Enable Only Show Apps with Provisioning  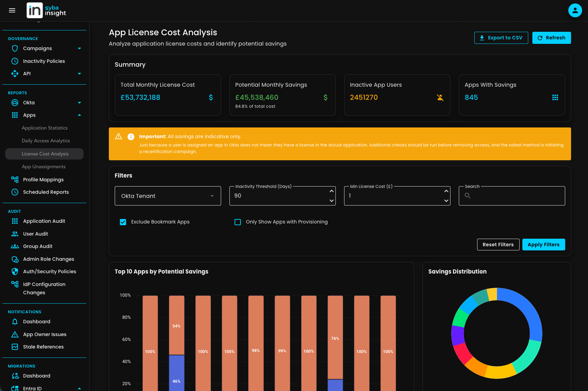point(238,222)
